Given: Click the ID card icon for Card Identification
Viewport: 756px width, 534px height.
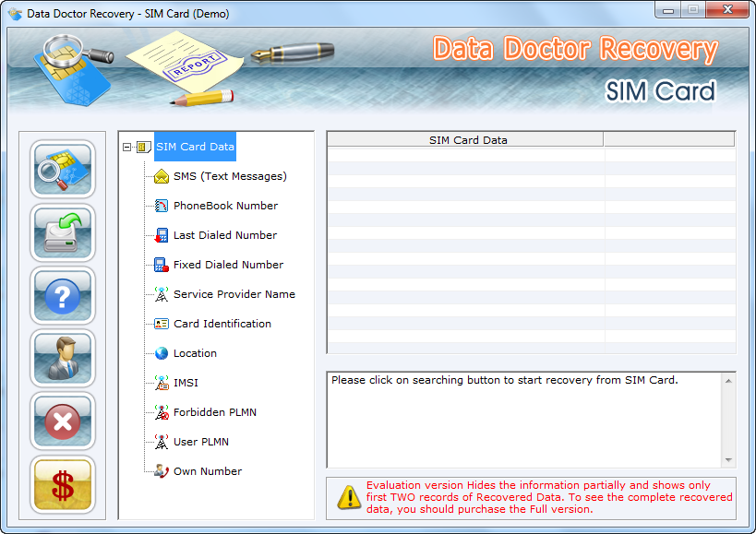Looking at the screenshot, I should (x=161, y=324).
